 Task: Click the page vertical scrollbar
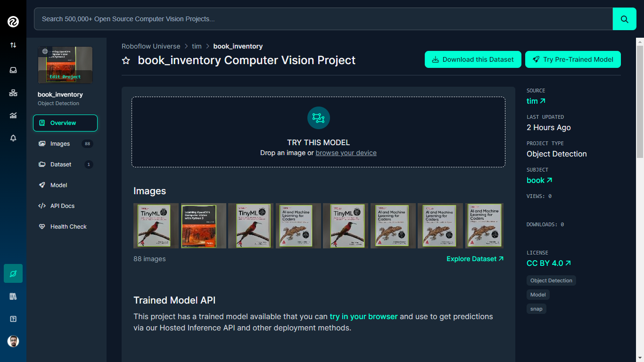(640, 101)
